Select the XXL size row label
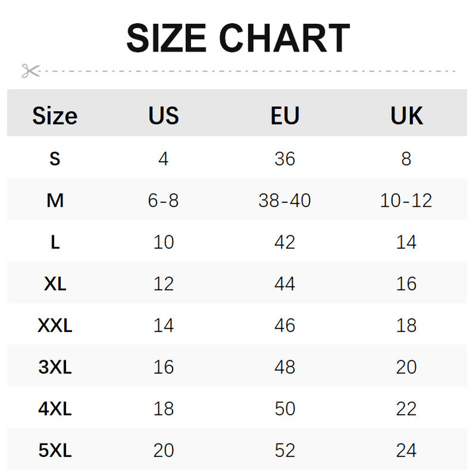 pos(55,325)
